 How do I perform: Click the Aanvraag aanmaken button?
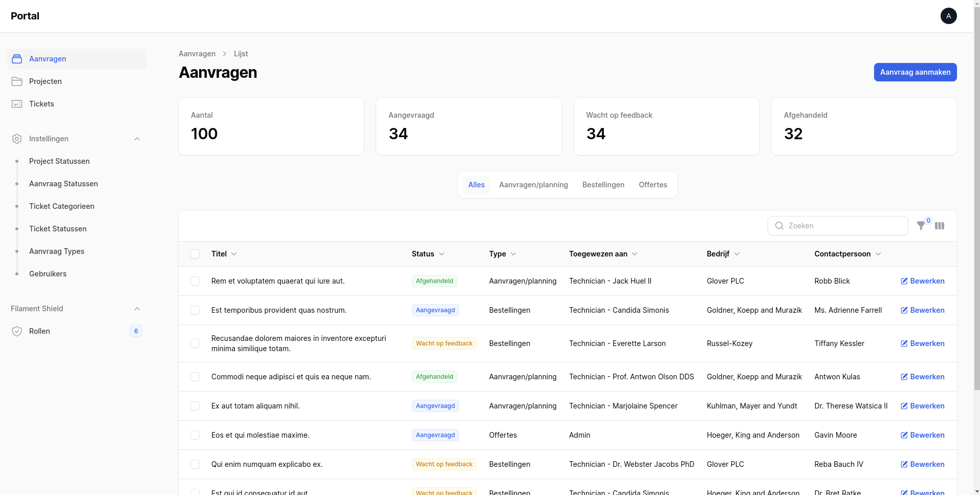coord(915,72)
